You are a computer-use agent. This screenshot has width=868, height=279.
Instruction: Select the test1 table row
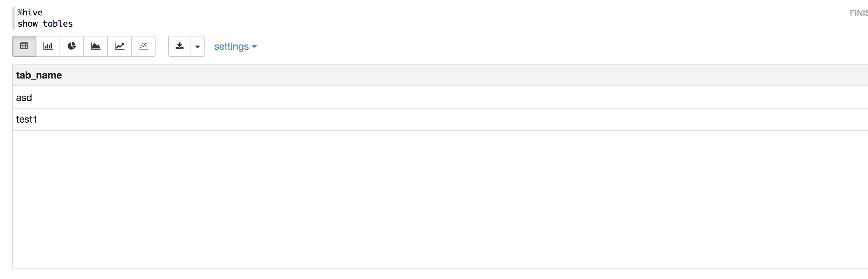(x=440, y=120)
